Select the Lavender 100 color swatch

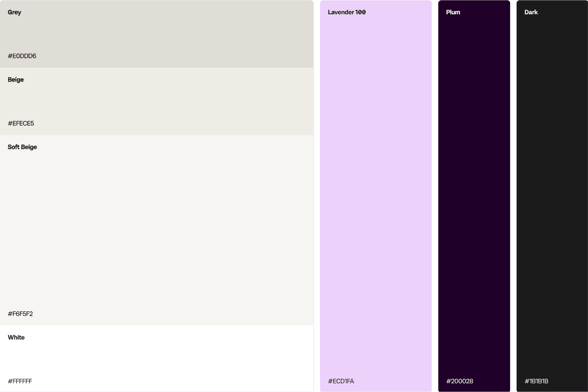click(376, 196)
